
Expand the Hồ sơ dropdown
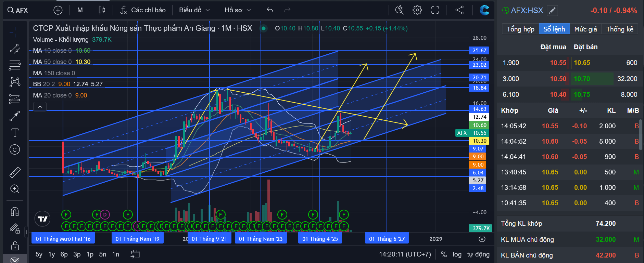coord(238,10)
